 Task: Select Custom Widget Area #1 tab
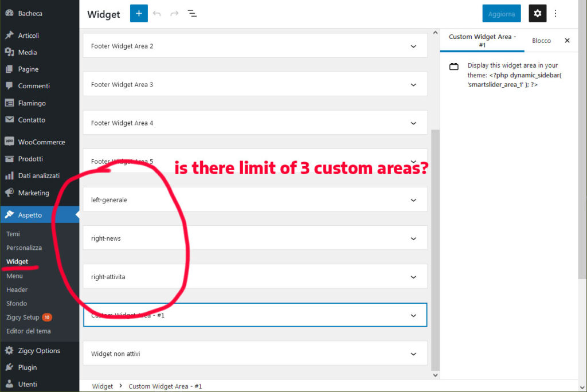[482, 41]
